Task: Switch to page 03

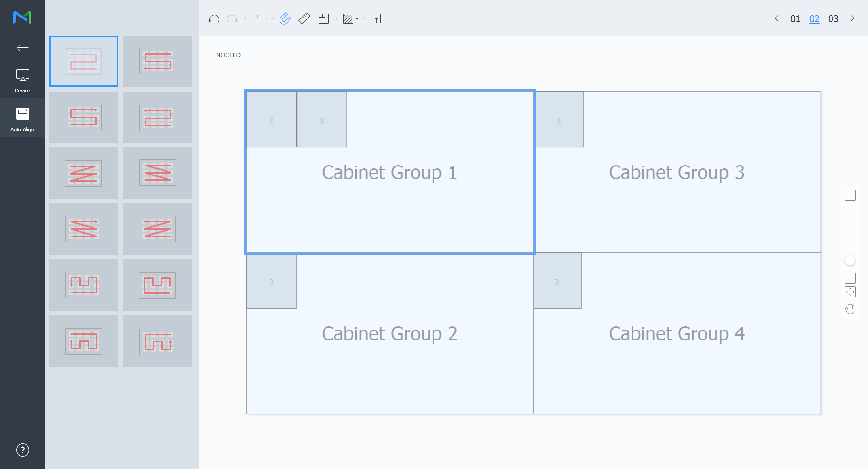Action: [x=833, y=19]
